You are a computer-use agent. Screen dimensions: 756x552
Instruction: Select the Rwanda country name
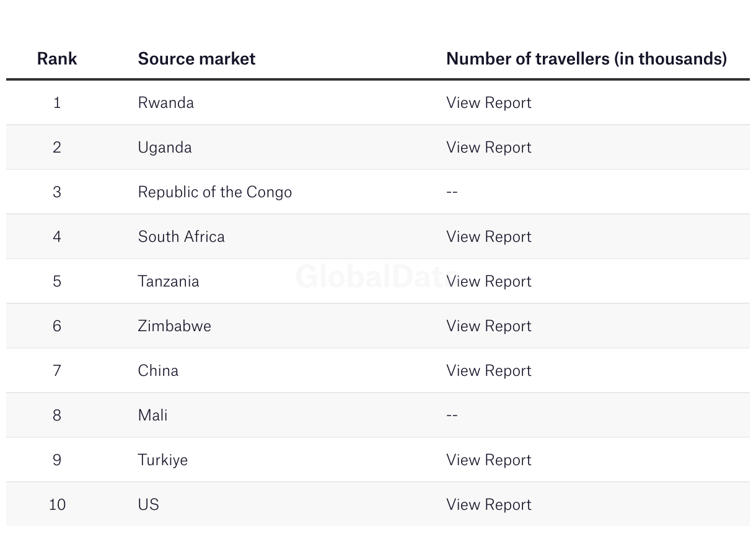pyautogui.click(x=165, y=103)
